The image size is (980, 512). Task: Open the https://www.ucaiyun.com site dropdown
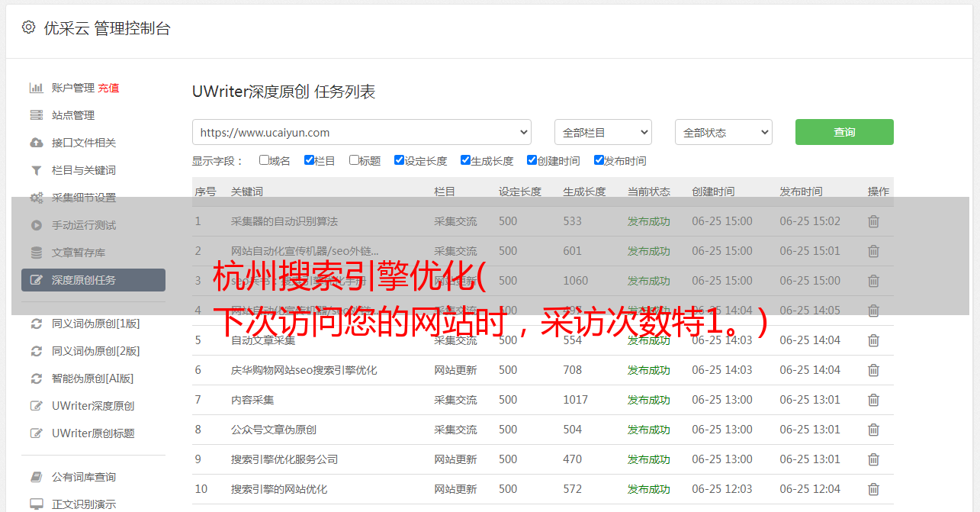coord(361,132)
